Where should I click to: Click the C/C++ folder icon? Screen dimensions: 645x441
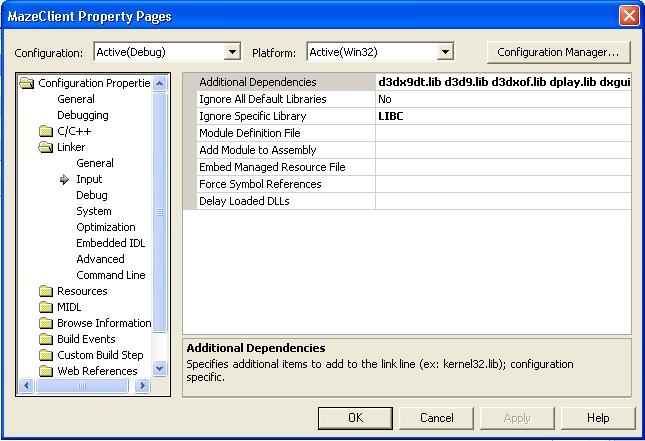(46, 132)
